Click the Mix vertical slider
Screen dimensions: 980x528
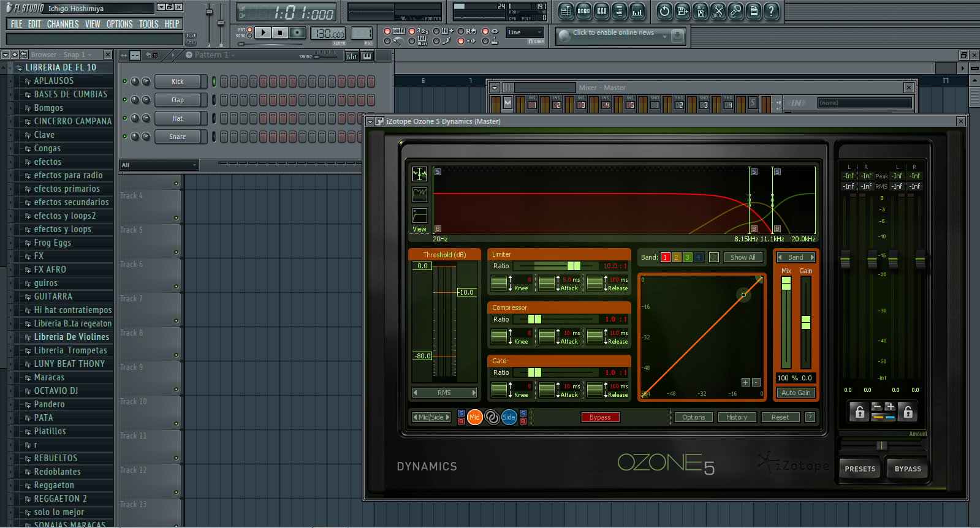(x=786, y=322)
